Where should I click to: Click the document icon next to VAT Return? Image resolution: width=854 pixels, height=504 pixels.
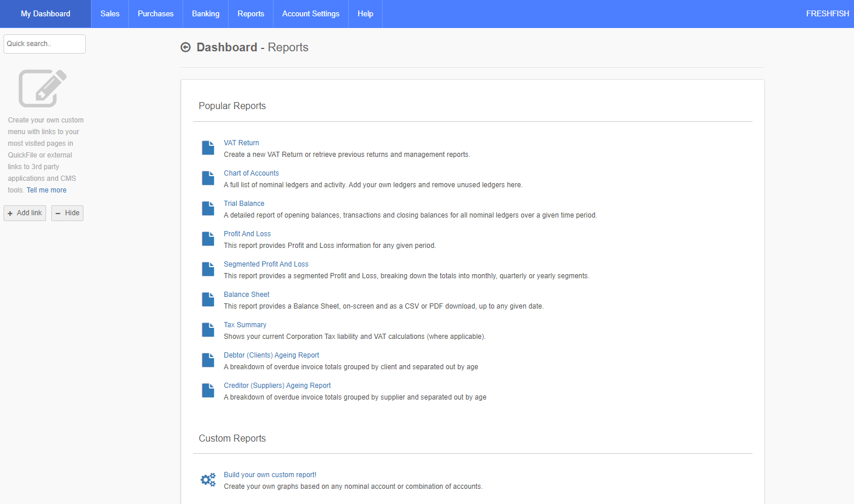pos(208,148)
